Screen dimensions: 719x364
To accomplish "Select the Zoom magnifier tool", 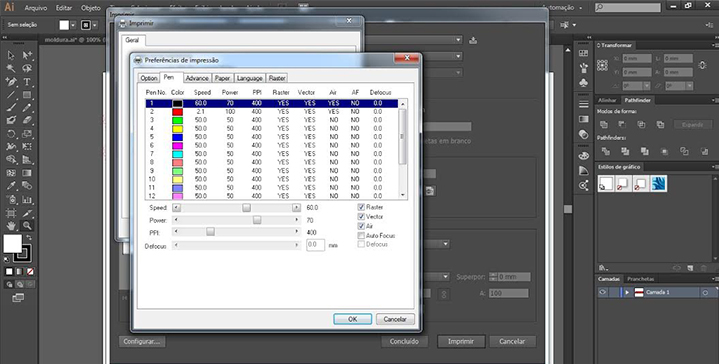I will point(27,226).
